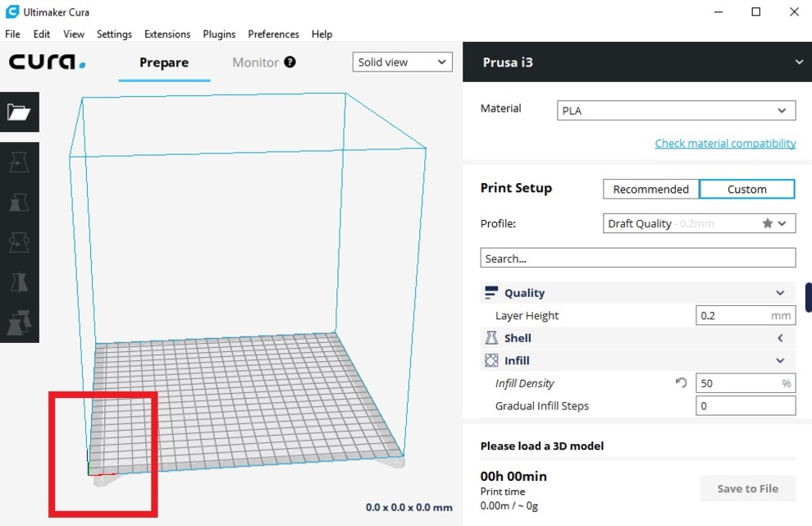Open the Solid view mode dropdown

coord(403,62)
